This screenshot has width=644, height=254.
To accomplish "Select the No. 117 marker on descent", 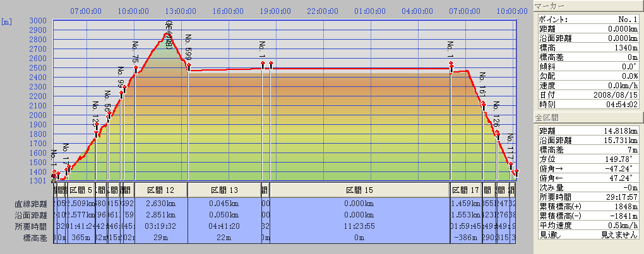I will click(x=511, y=165).
